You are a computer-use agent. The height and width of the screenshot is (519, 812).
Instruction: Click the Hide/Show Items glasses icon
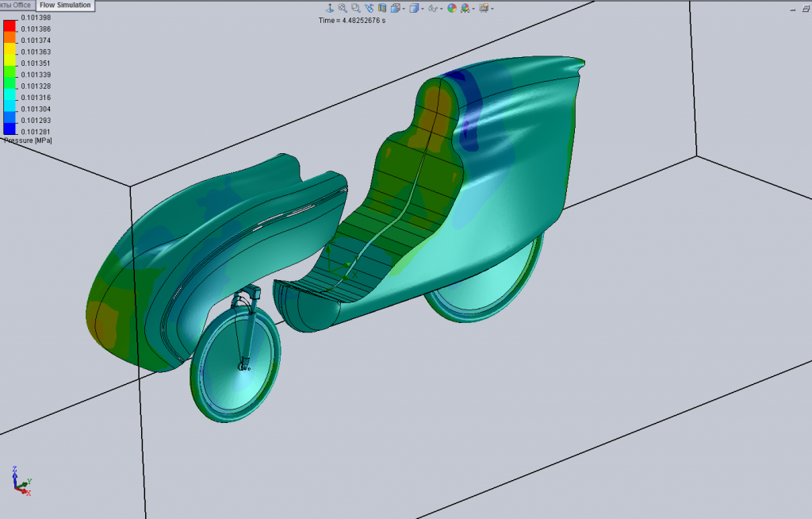pyautogui.click(x=432, y=8)
